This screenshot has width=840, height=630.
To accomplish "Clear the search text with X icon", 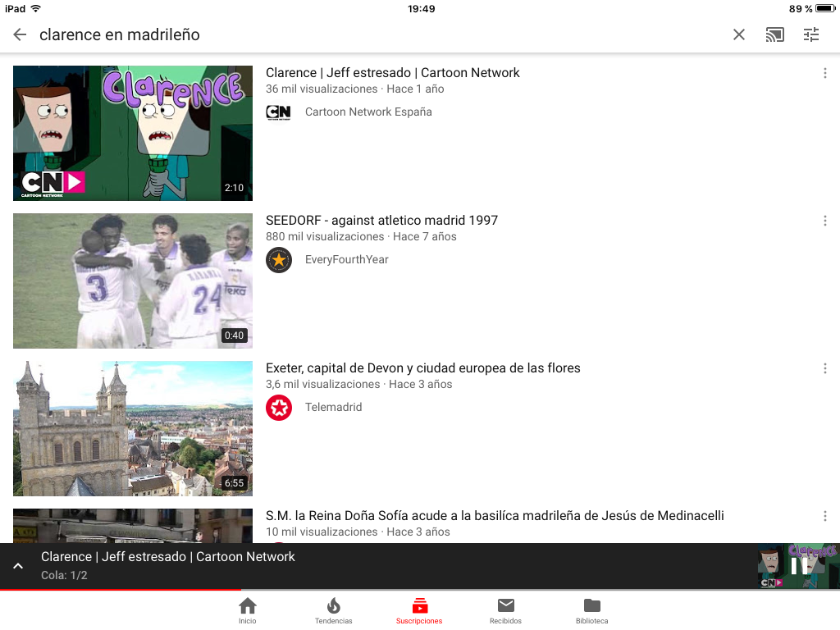I will 739,34.
